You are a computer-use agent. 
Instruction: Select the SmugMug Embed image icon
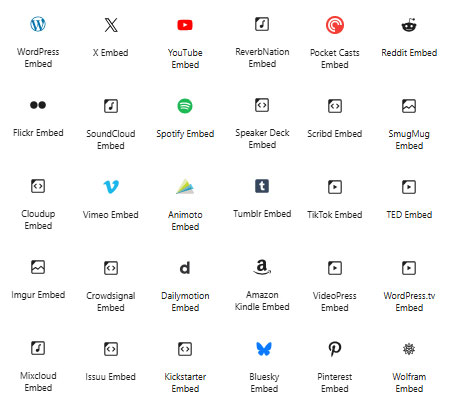pyautogui.click(x=409, y=106)
